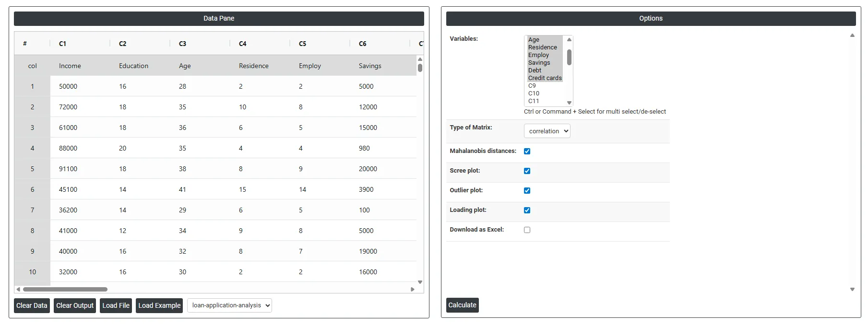Click the Savings column name cell
Screen dimensions: 868x327
[380, 66]
